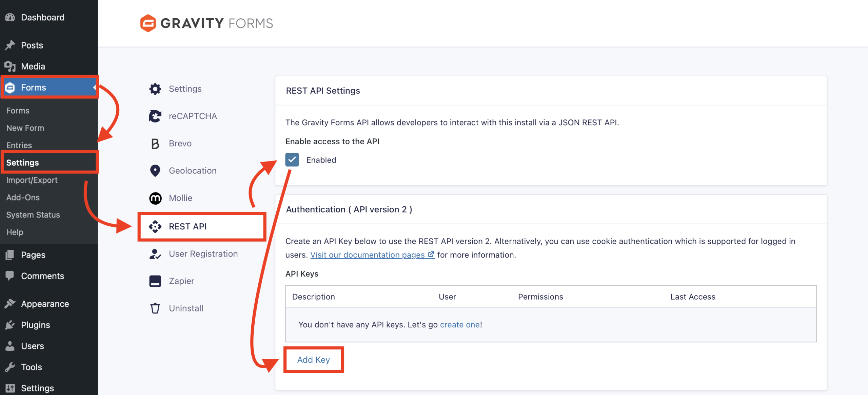868x395 pixels.
Task: Uncheck the Enabled API access checkbox
Action: click(x=292, y=160)
